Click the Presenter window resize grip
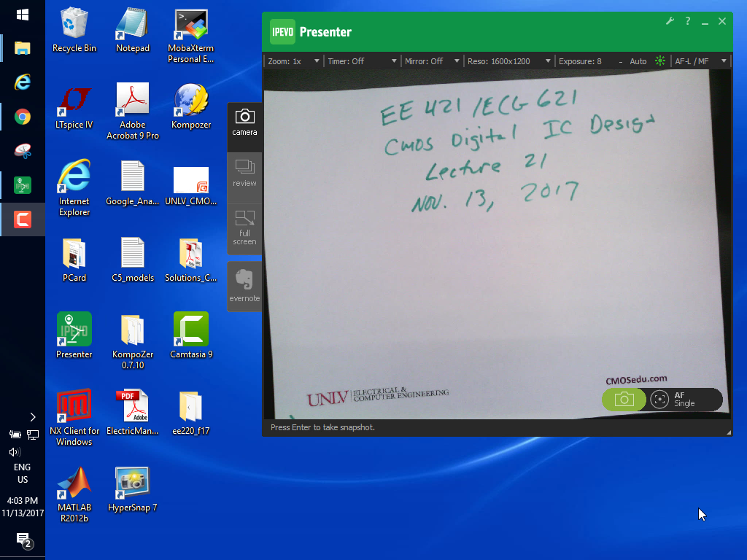The height and width of the screenshot is (560, 747). click(x=729, y=432)
